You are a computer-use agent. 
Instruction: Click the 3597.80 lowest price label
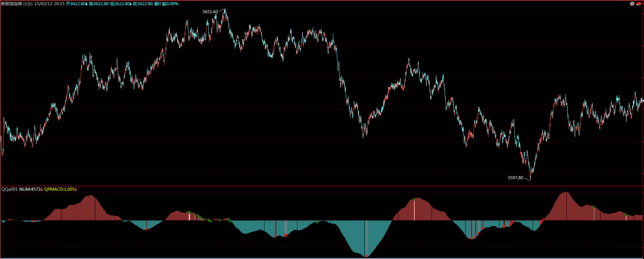click(515, 178)
